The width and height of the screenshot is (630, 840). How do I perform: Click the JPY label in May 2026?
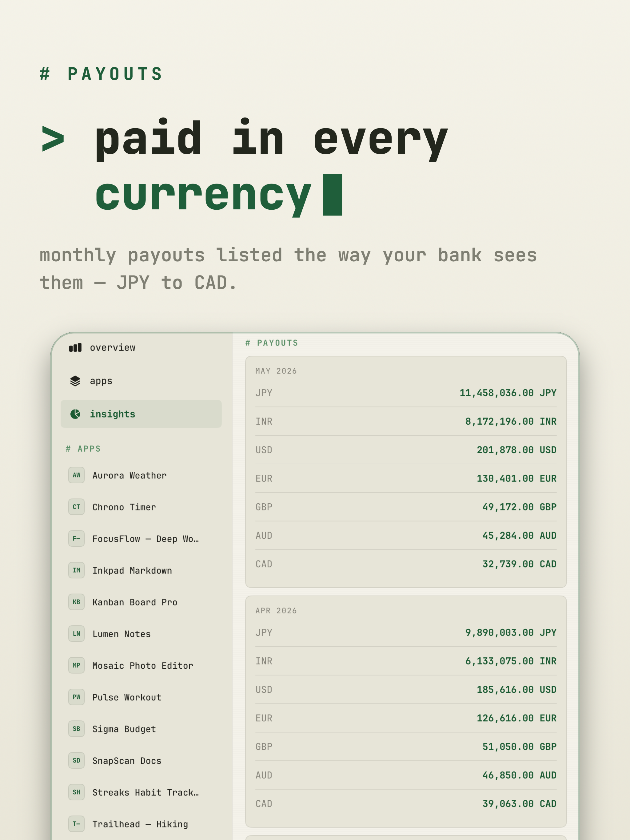tap(264, 393)
